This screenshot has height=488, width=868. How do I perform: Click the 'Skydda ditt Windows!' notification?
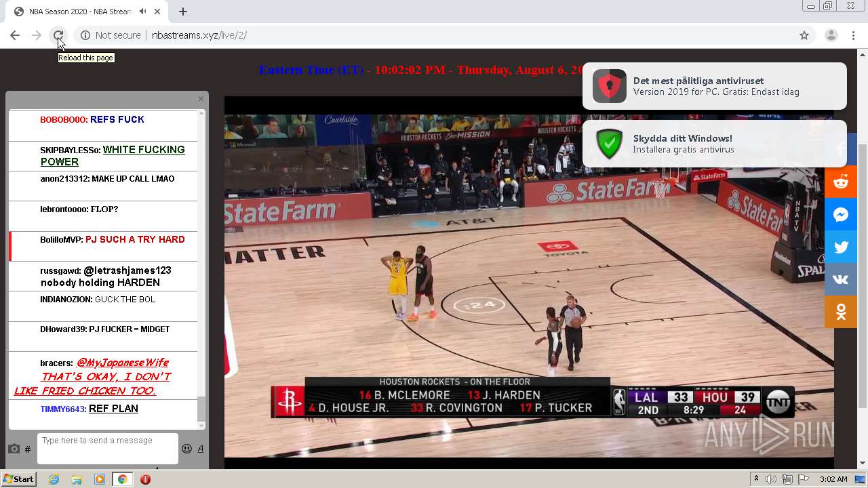pyautogui.click(x=715, y=144)
